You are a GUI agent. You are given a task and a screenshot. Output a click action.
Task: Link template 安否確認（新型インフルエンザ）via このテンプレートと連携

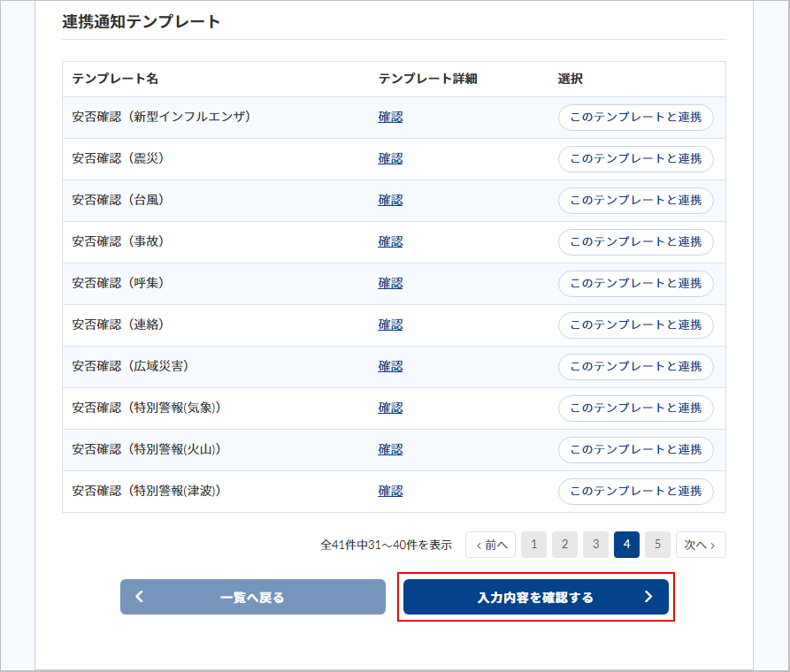click(636, 118)
